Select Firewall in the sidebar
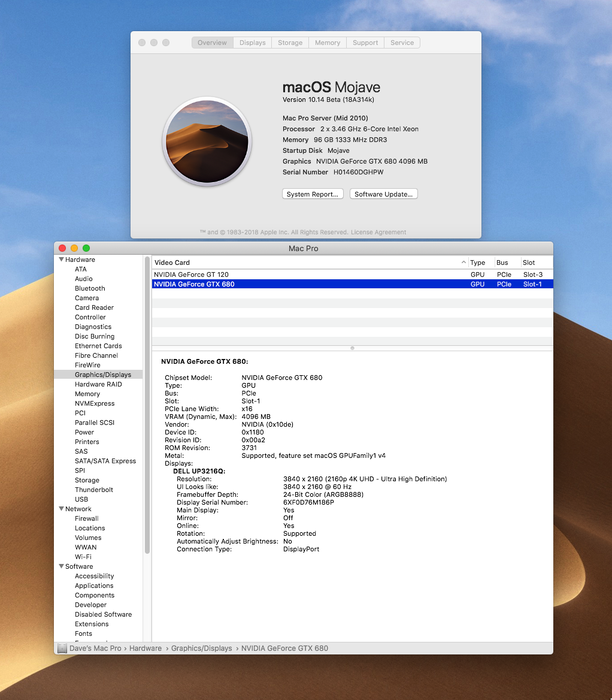The width and height of the screenshot is (612, 700). tap(87, 518)
